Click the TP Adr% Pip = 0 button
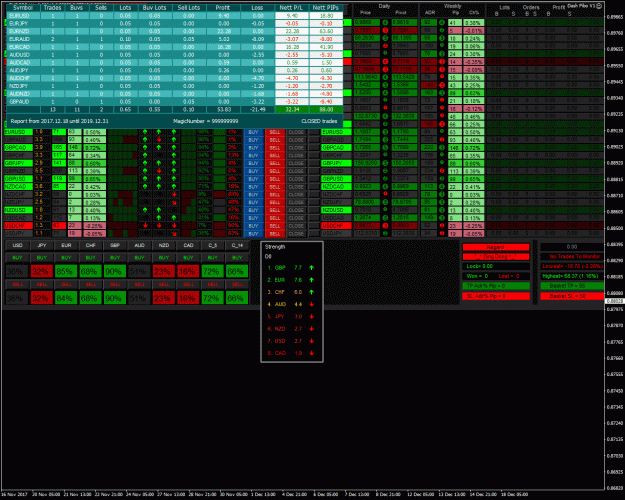The image size is (625, 500). coord(496,286)
